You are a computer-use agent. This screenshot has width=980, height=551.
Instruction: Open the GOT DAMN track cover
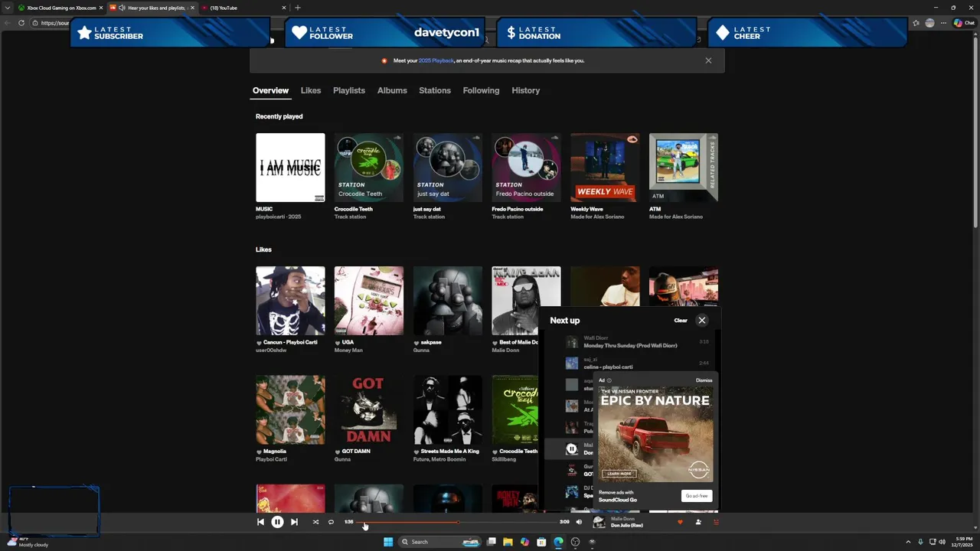tap(369, 409)
